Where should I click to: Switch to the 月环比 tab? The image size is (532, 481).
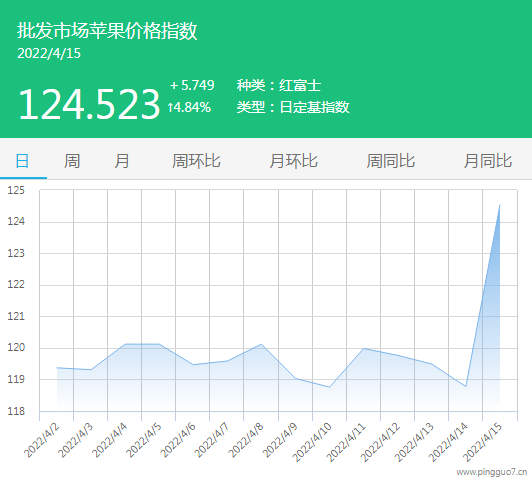point(293,161)
